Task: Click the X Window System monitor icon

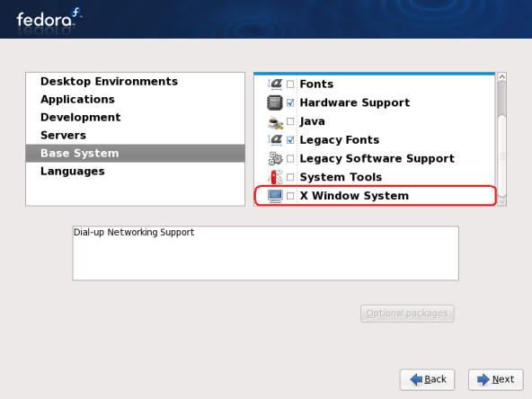Action: pos(275,196)
